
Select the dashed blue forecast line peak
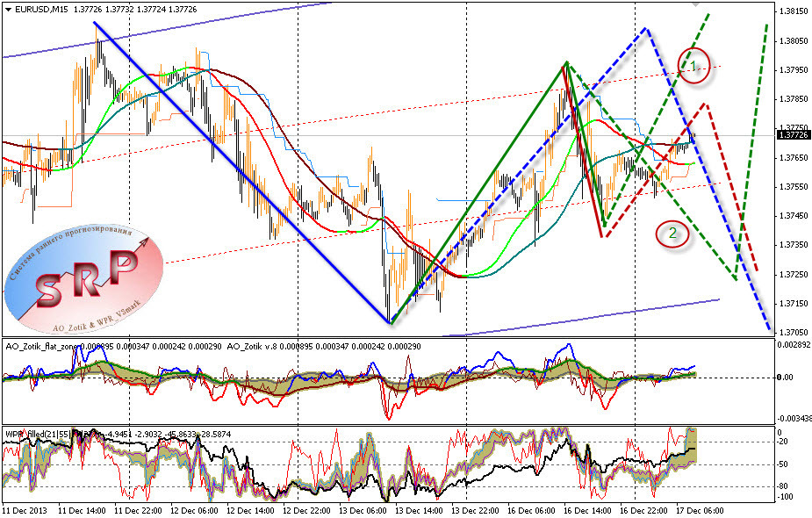(x=645, y=28)
